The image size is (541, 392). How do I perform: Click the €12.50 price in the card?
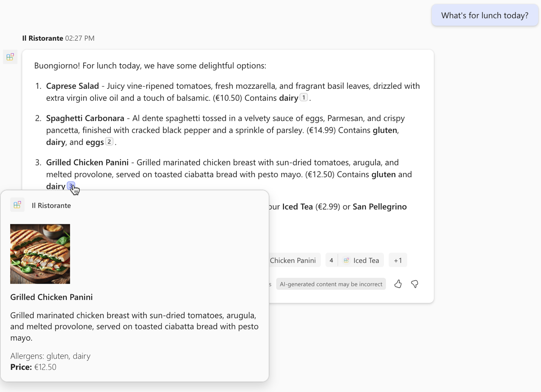click(45, 367)
